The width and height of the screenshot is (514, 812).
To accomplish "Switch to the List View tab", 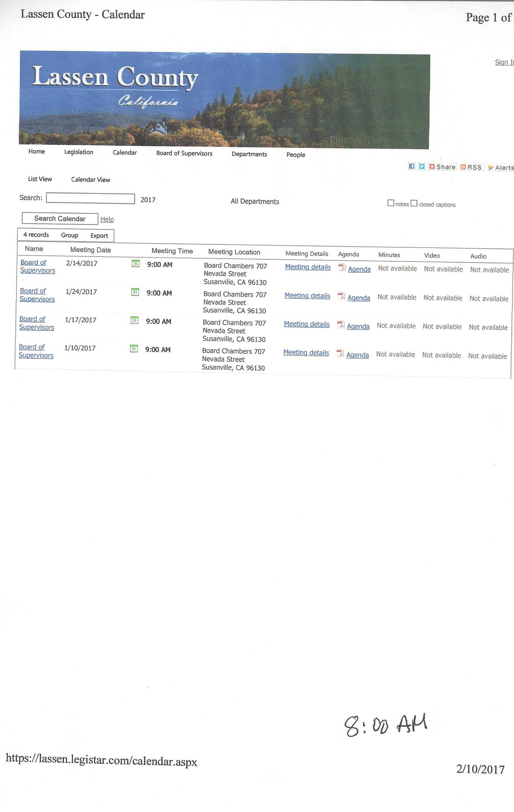I will [40, 179].
